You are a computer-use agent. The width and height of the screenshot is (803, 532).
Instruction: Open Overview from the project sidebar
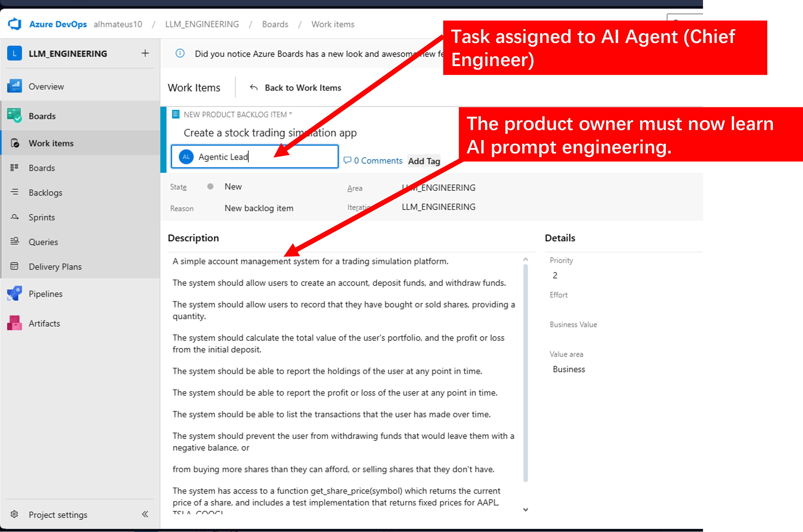point(46,86)
